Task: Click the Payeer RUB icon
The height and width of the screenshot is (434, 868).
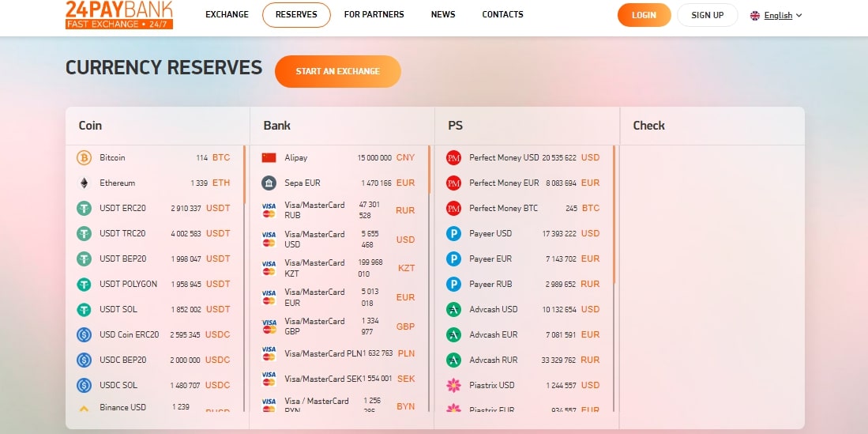Action: point(453,285)
